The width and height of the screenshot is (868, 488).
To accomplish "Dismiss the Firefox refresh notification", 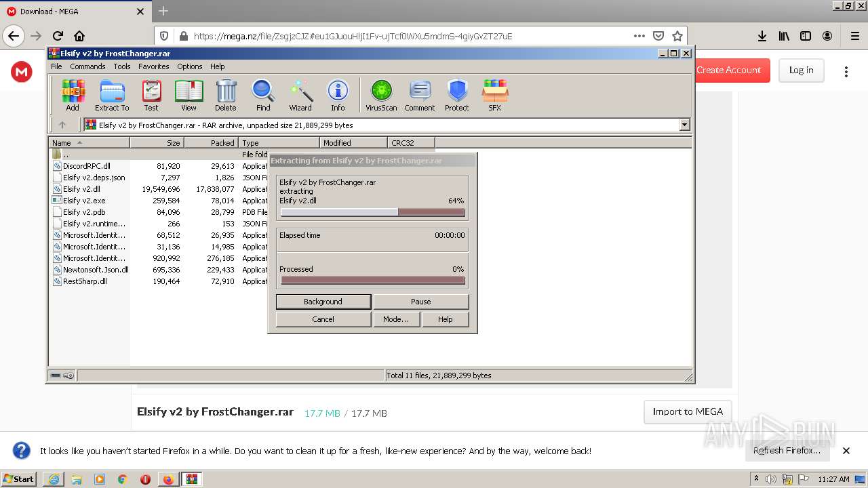I will click(x=846, y=451).
